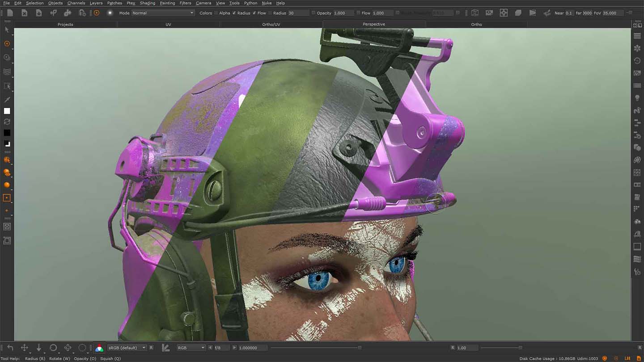Screen dimensions: 644x362
Task: Open a new project with the New icon
Action: [x=9, y=13]
